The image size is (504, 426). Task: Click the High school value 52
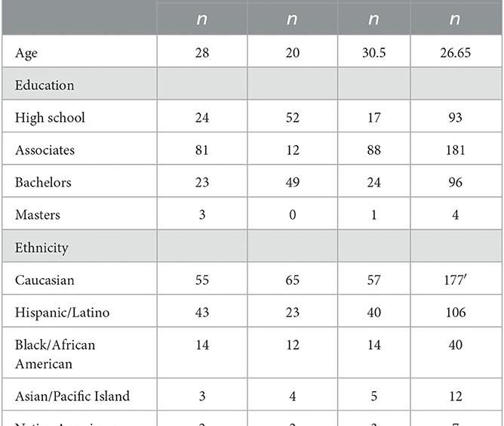click(x=293, y=118)
